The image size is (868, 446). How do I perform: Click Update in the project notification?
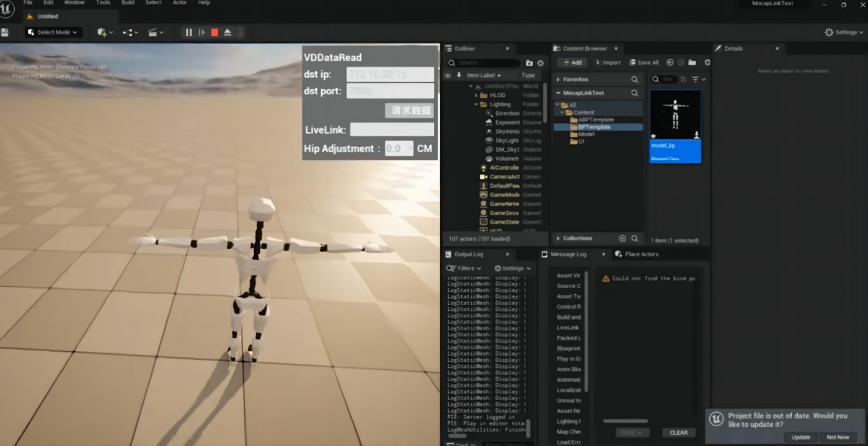[800, 437]
